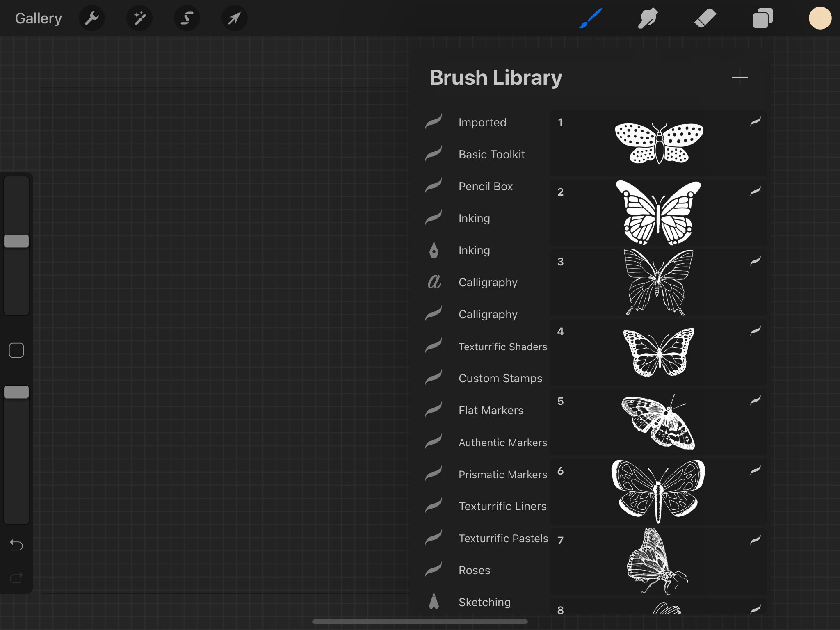
Task: Open the Imported brush set
Action: (x=482, y=122)
